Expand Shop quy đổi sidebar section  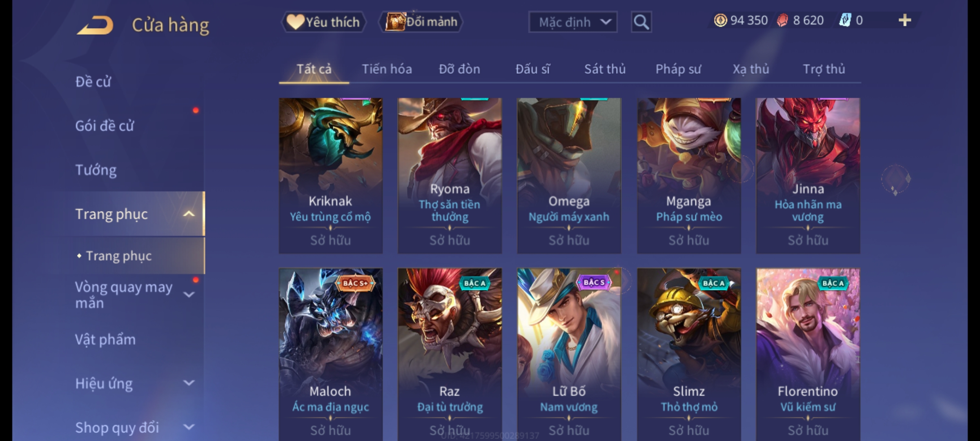click(189, 427)
